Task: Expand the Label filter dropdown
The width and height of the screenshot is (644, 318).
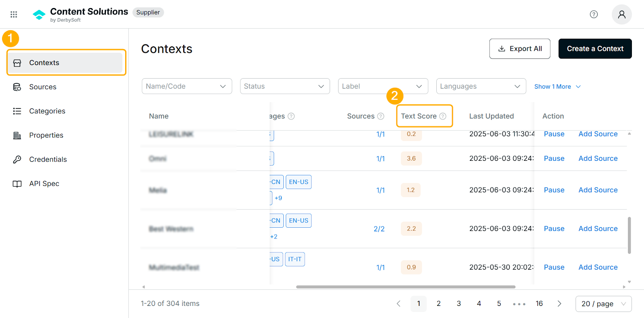Action: click(383, 86)
